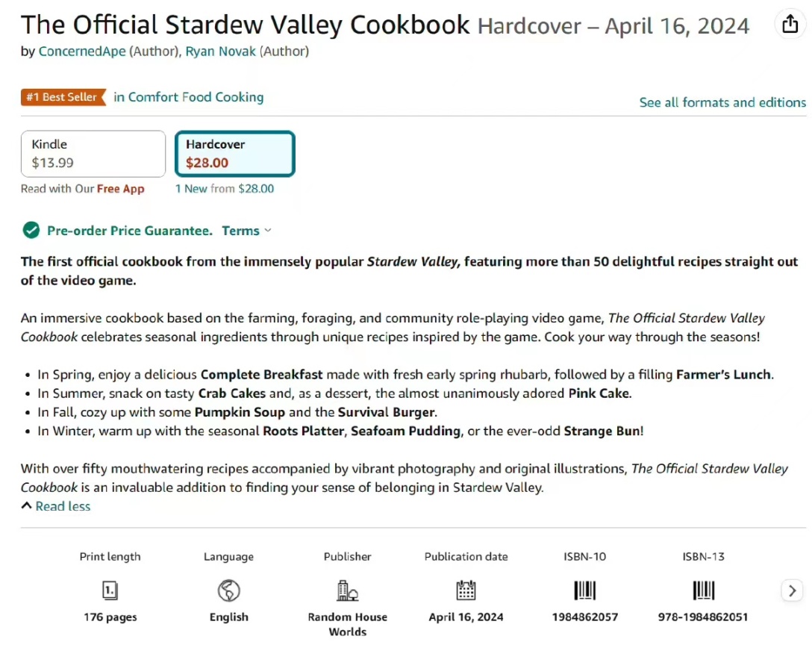The height and width of the screenshot is (645, 812).
Task: Click the Publication date calendar icon
Action: point(466,590)
